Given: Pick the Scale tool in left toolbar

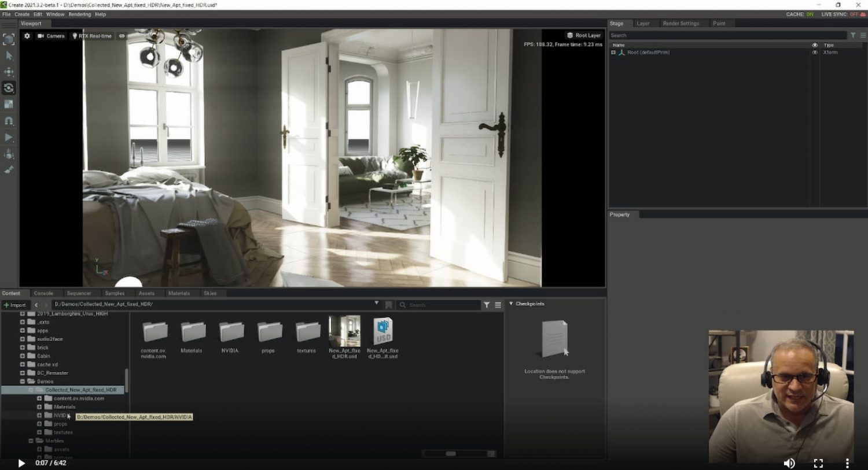Looking at the screenshot, I should point(9,104).
